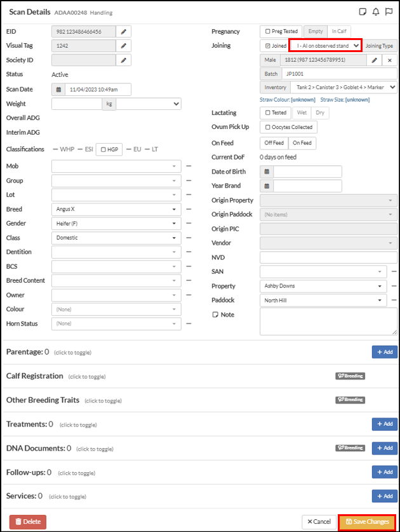The height and width of the screenshot is (532, 400).
Task: Open the Scan Date calendar icon
Action: (x=58, y=90)
